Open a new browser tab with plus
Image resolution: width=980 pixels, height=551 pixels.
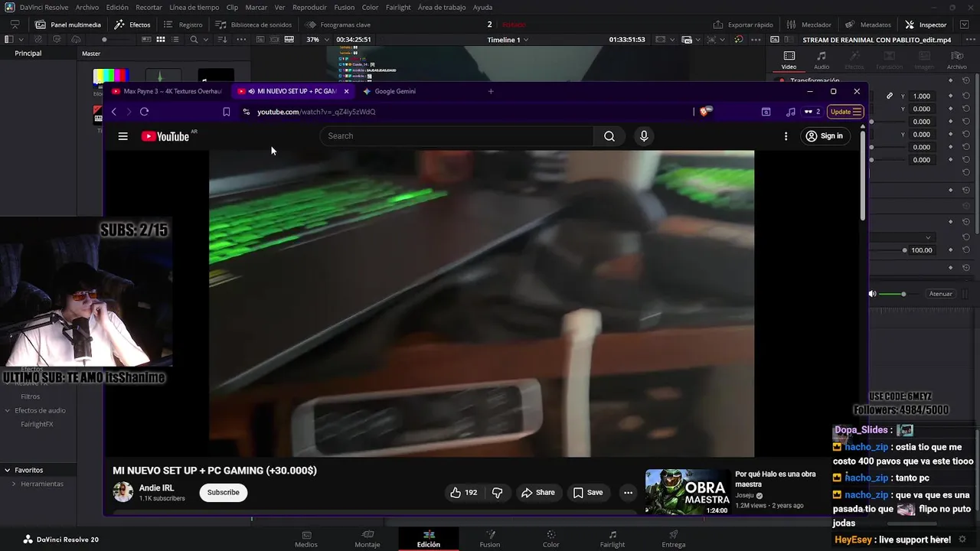click(491, 91)
